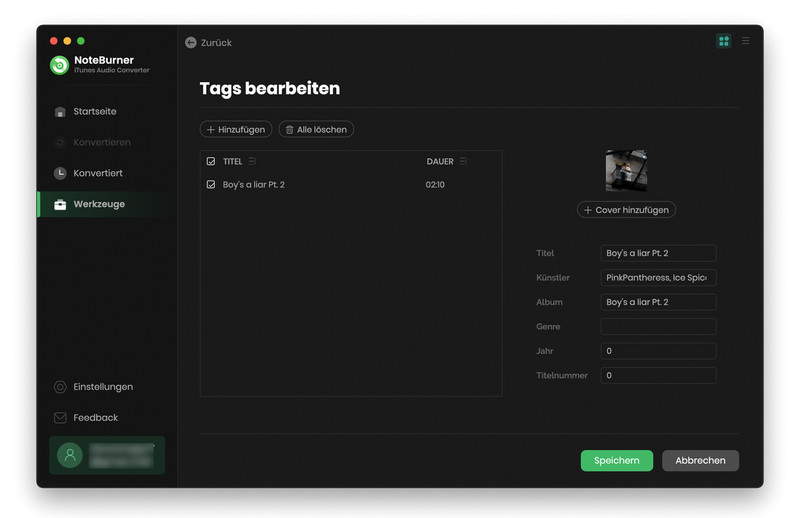800x518 pixels.
Task: Click the Hinzufügen button
Action: point(236,130)
